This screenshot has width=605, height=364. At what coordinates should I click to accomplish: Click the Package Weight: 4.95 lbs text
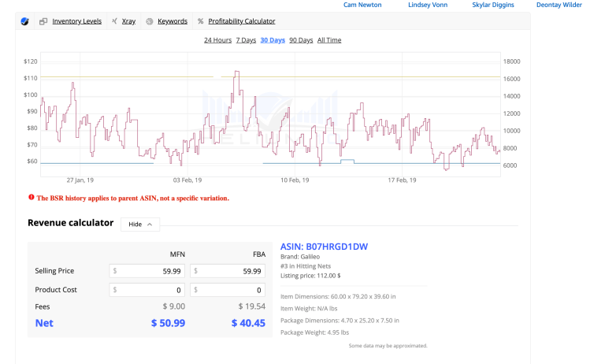314,332
